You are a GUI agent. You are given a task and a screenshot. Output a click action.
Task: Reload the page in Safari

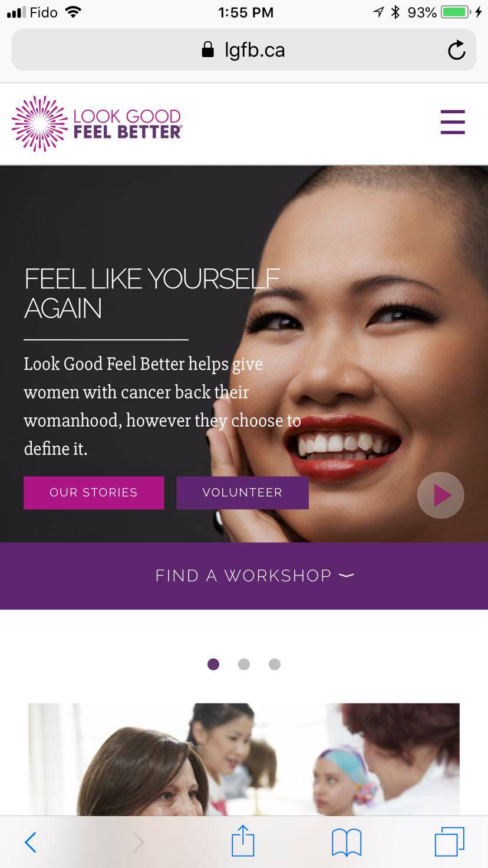click(x=456, y=50)
